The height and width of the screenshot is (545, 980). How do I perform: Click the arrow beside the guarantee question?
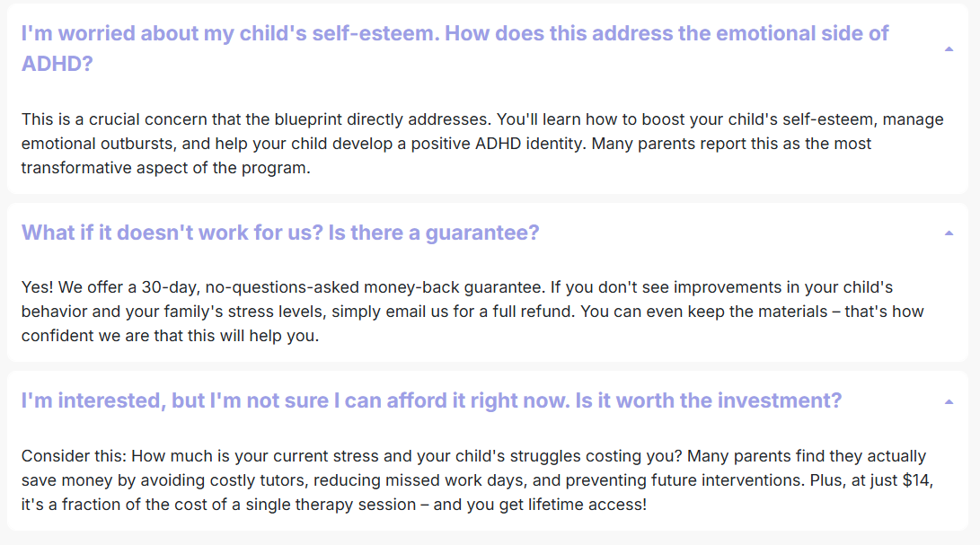949,233
